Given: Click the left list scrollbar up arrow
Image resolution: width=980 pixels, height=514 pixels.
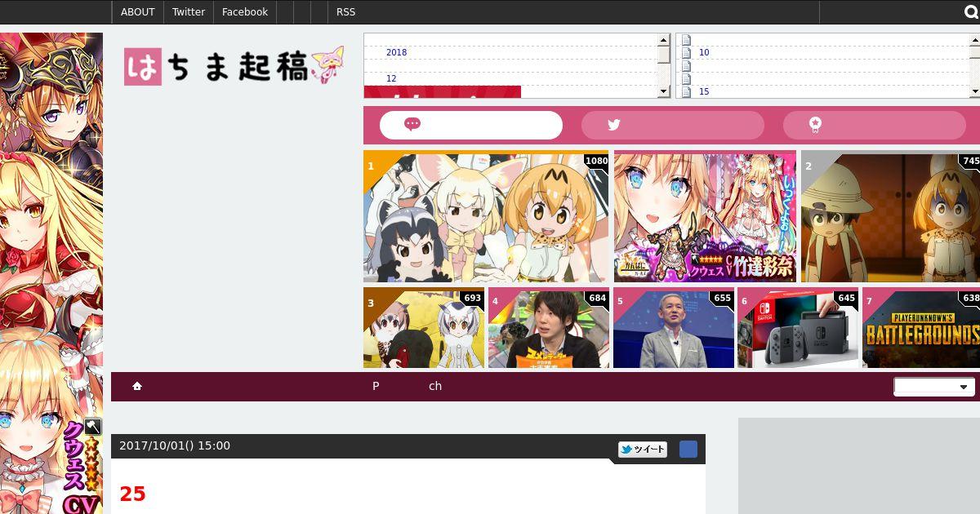Looking at the screenshot, I should (664, 39).
